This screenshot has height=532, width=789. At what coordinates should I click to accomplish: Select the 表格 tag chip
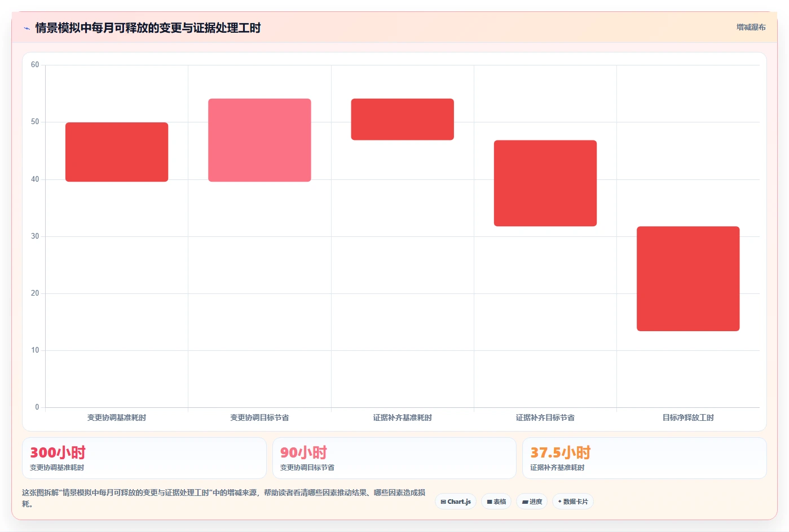click(496, 502)
